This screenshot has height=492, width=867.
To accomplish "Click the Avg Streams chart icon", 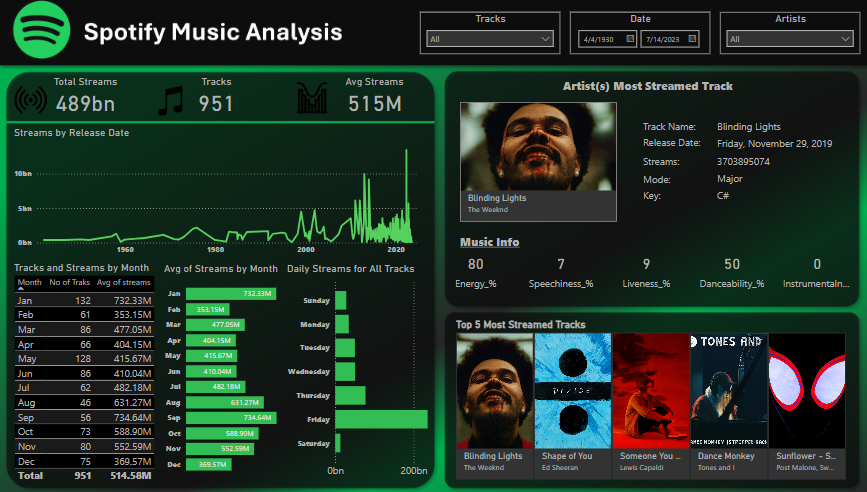I will tap(312, 98).
